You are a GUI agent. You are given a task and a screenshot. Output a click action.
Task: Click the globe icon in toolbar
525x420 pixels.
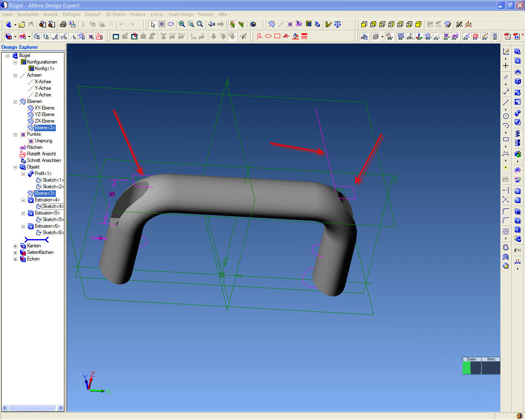pos(253,24)
